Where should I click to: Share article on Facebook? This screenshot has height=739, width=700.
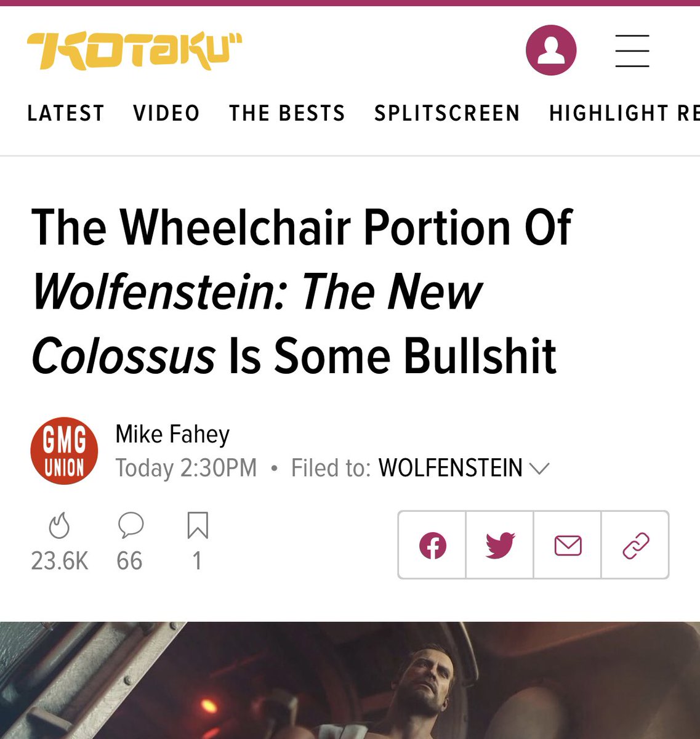pyautogui.click(x=432, y=545)
